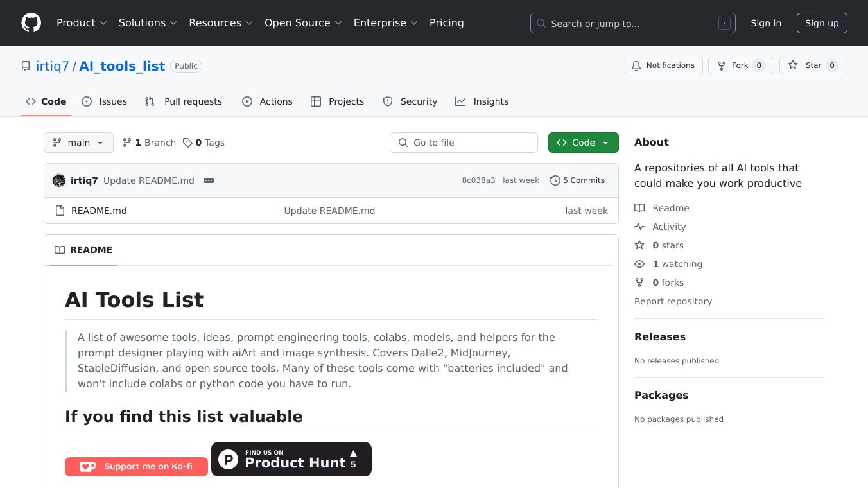Open 1 Branch list

point(149,143)
